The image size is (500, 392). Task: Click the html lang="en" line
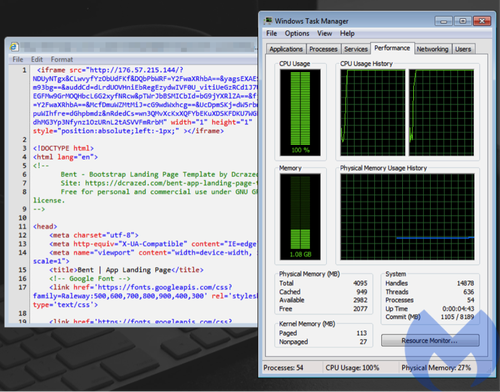65,157
